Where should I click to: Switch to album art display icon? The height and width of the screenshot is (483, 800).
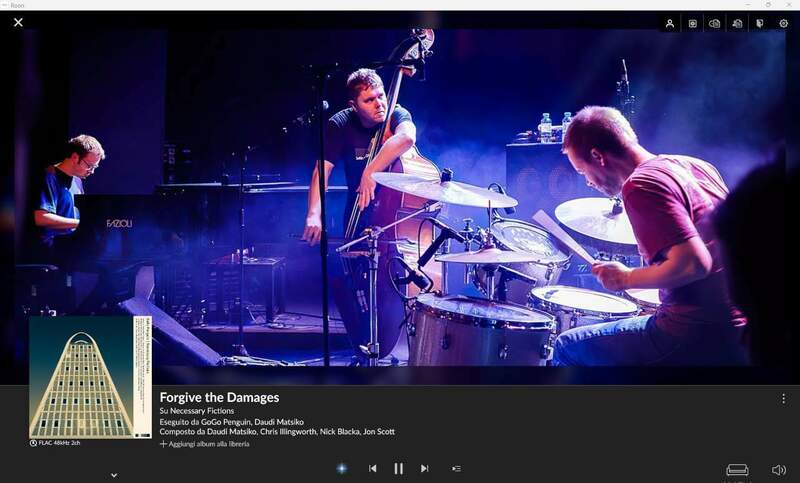(x=692, y=23)
